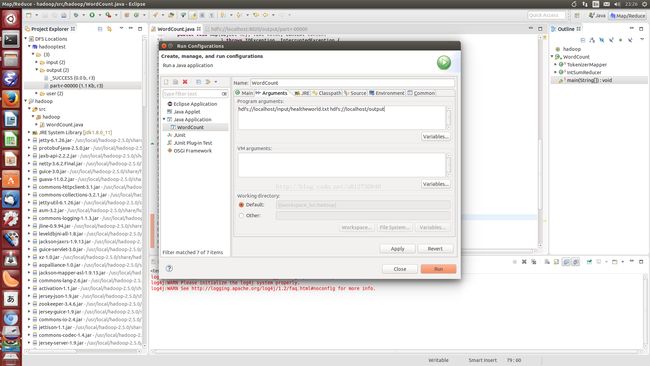The height and width of the screenshot is (366, 650).
Task: Switch to Map/Reduce perspective
Action: 628,15
